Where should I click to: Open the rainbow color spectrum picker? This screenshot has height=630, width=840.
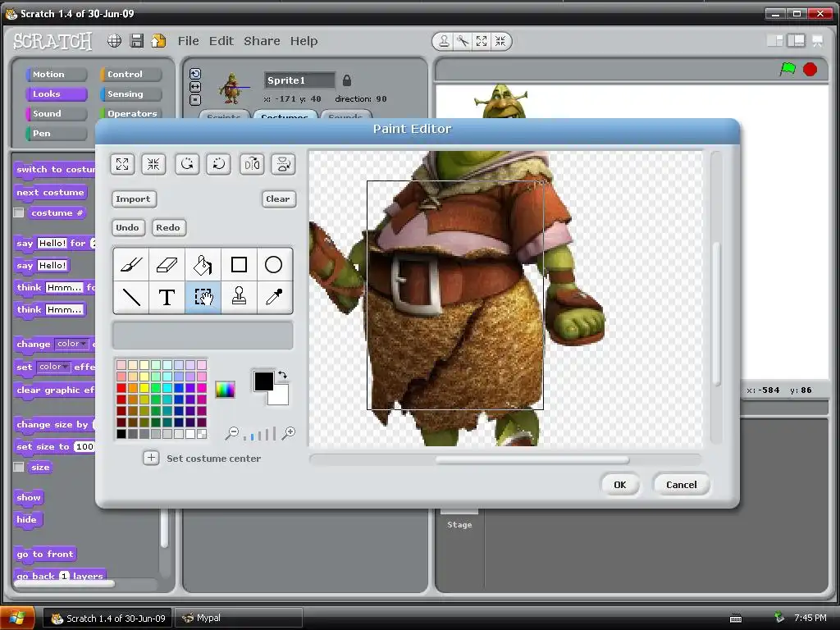pos(225,390)
